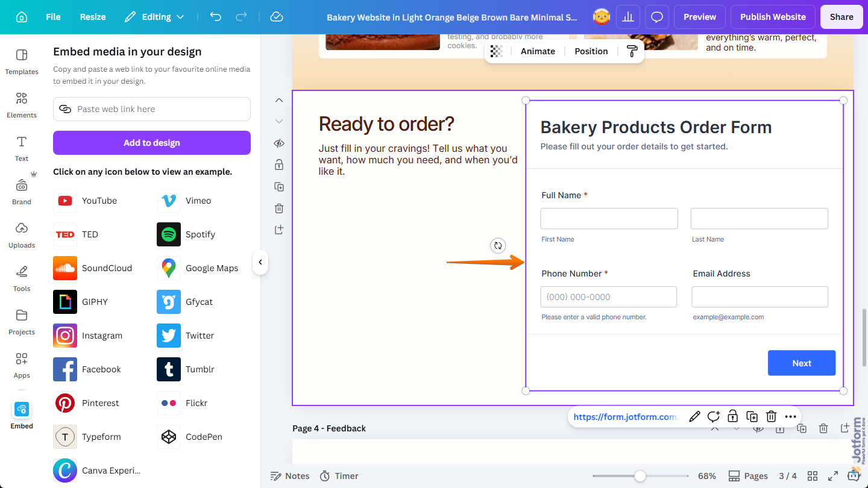Open the Text tab in sidebar
This screenshot has width=868, height=488.
(x=22, y=149)
